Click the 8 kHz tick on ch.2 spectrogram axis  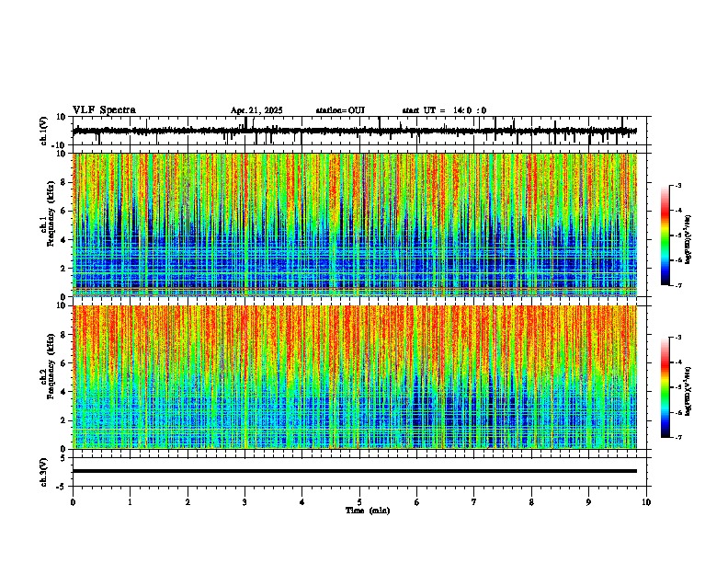point(64,335)
